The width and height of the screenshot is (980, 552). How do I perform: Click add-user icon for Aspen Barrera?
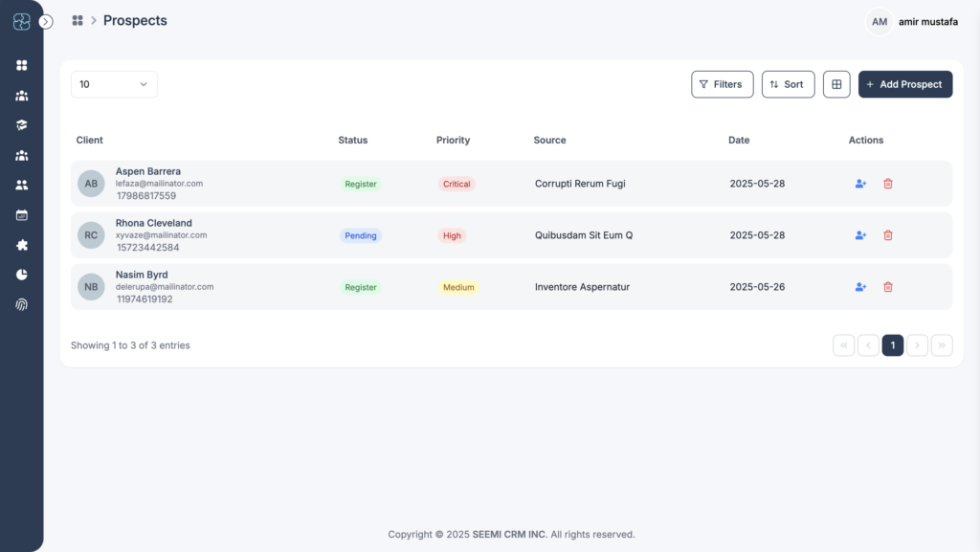[860, 184]
